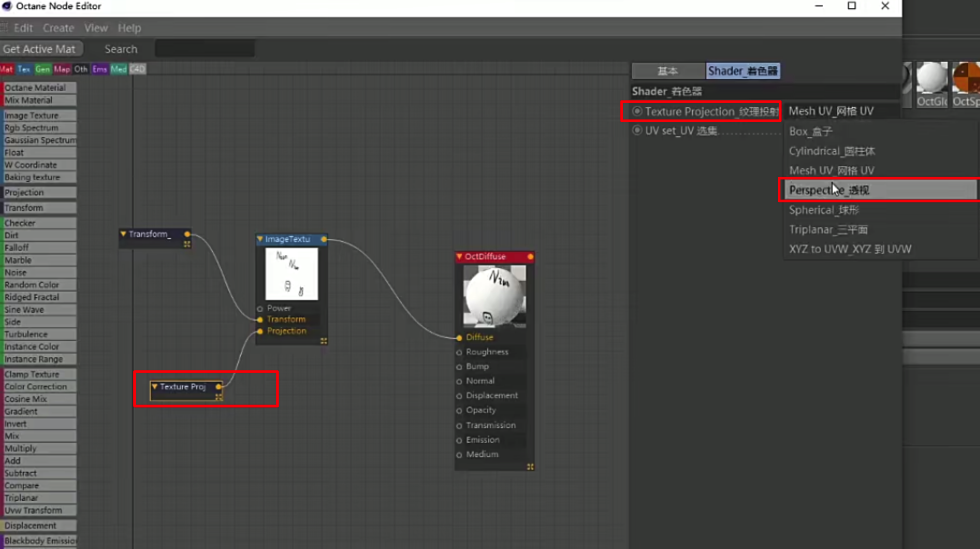
Task: Click inside the Search input field
Action: click(x=205, y=49)
